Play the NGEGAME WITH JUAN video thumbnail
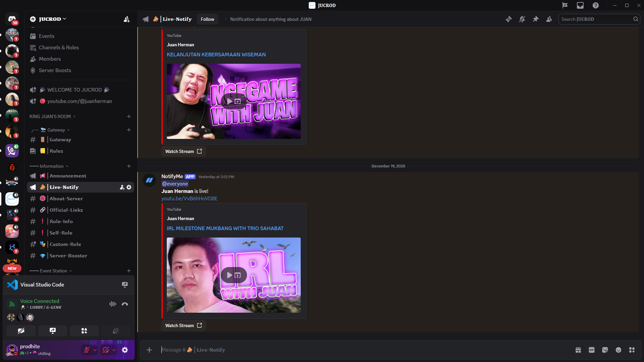The width and height of the screenshot is (644, 362). [229, 101]
